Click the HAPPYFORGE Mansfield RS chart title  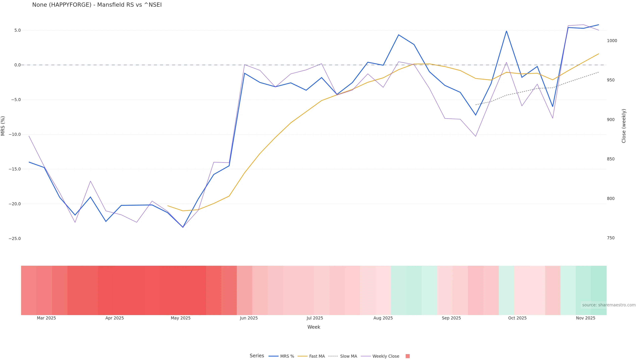coord(97,5)
